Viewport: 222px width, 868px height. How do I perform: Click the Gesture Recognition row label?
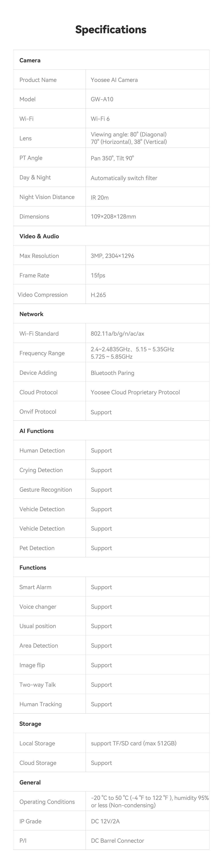pos(45,490)
